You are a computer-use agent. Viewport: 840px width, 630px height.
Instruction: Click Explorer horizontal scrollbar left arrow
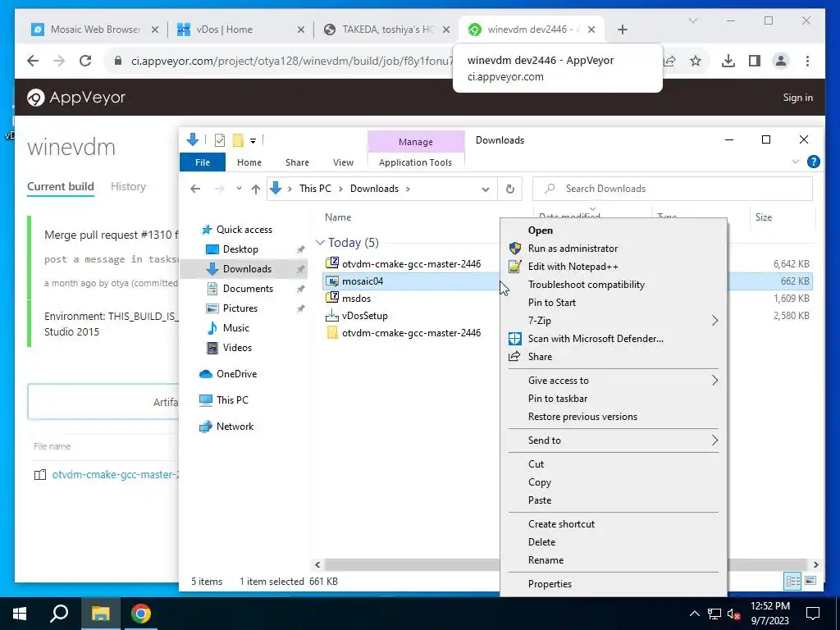317,564
